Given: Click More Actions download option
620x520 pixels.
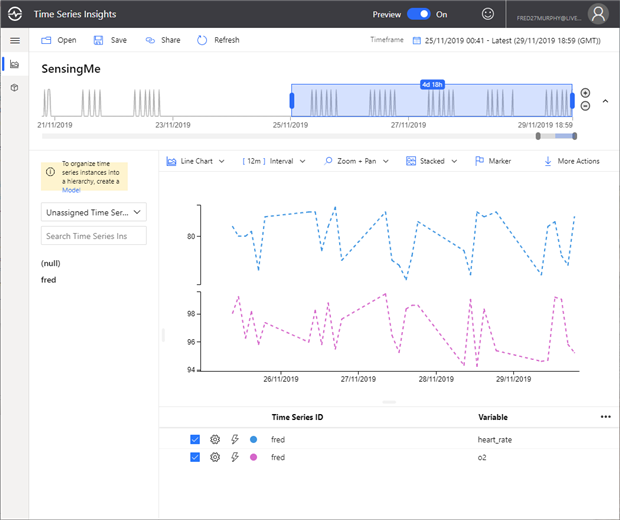Looking at the screenshot, I should (572, 161).
